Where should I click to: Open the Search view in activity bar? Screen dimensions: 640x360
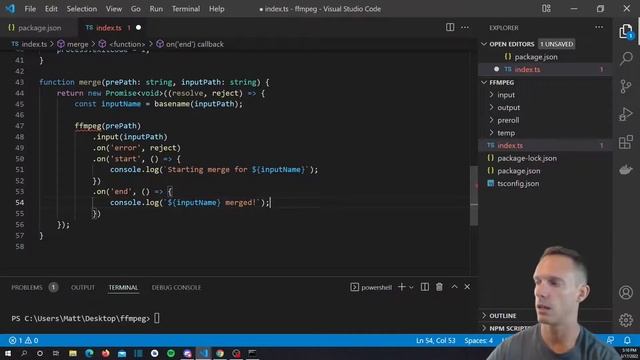[626, 59]
